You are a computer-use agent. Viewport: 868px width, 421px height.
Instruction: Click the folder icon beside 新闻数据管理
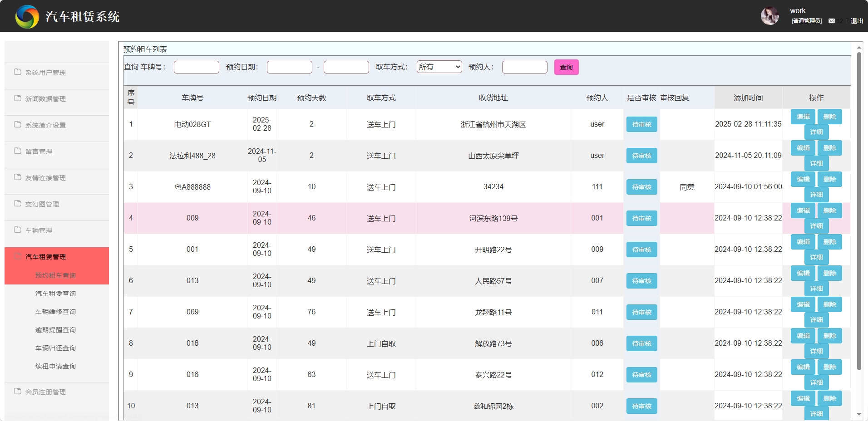[x=17, y=98]
